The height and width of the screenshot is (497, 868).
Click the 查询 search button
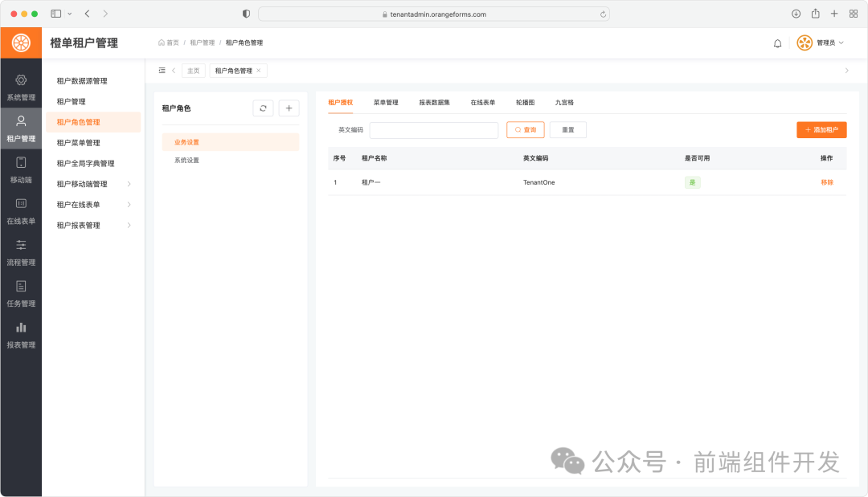[525, 129]
